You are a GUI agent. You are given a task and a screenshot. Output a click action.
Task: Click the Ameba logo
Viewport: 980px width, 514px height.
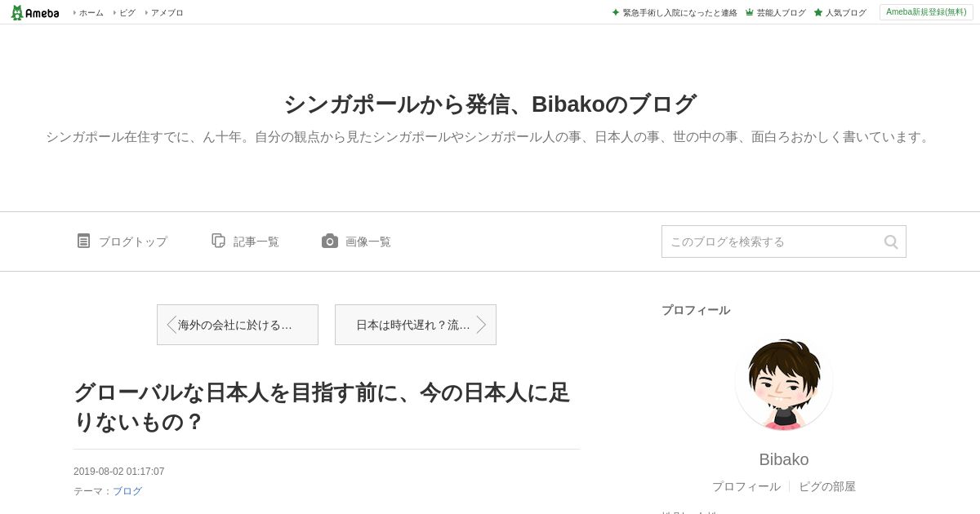click(35, 12)
